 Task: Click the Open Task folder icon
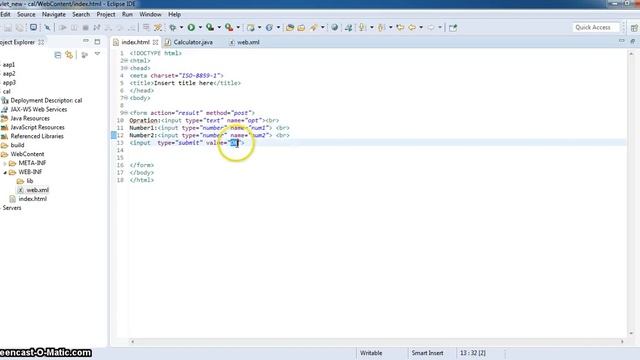pos(301,28)
